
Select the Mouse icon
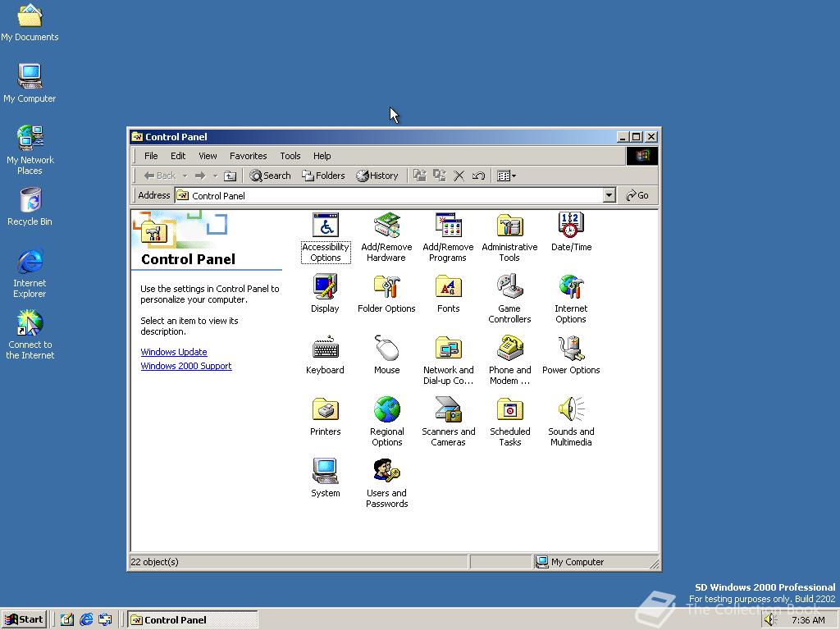click(x=387, y=354)
